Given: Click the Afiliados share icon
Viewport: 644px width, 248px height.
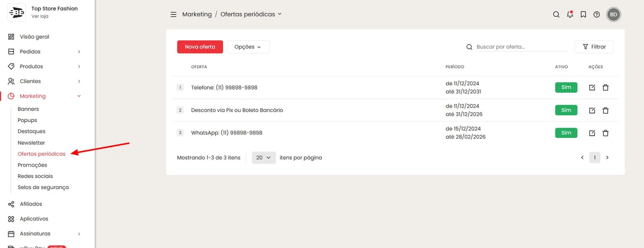Looking at the screenshot, I should tap(11, 204).
